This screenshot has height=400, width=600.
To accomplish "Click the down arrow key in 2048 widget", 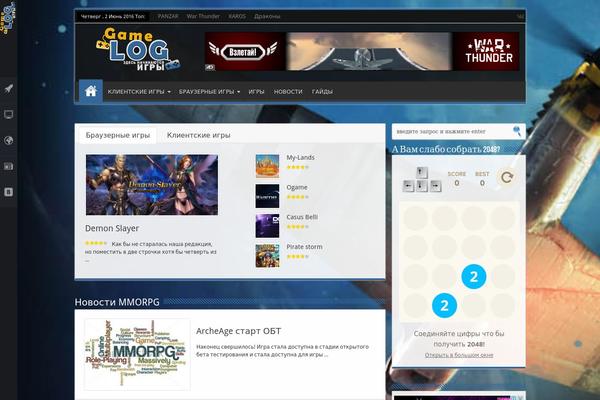I will pos(421,186).
